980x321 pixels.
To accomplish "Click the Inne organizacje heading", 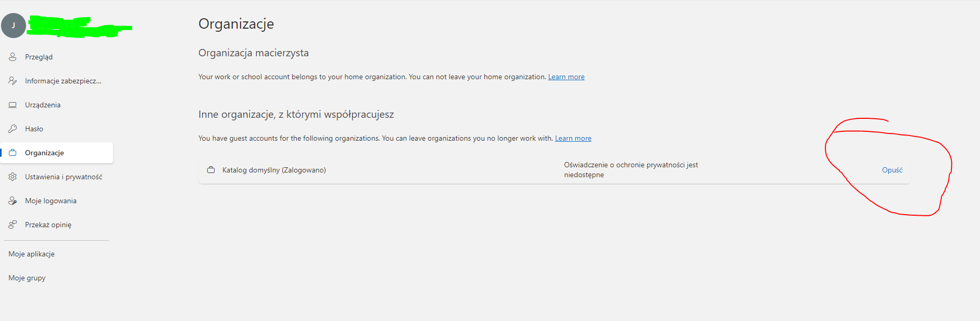I will tap(296, 114).
